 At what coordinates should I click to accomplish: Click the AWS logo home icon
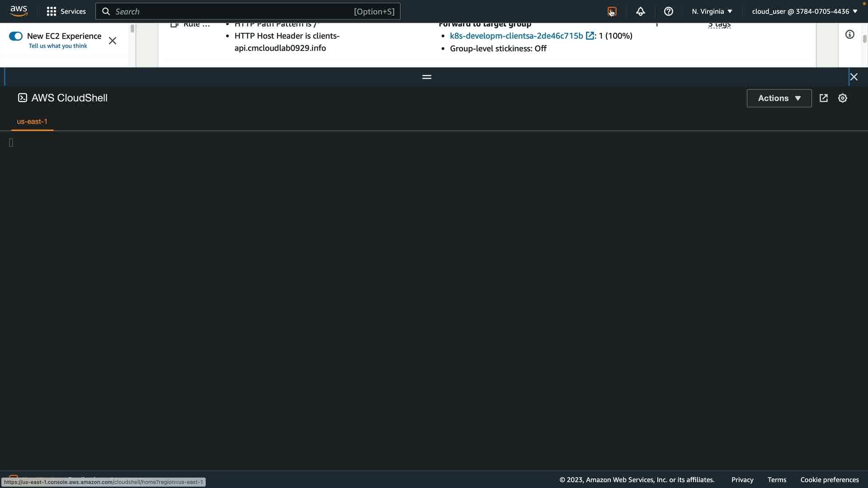click(x=19, y=11)
